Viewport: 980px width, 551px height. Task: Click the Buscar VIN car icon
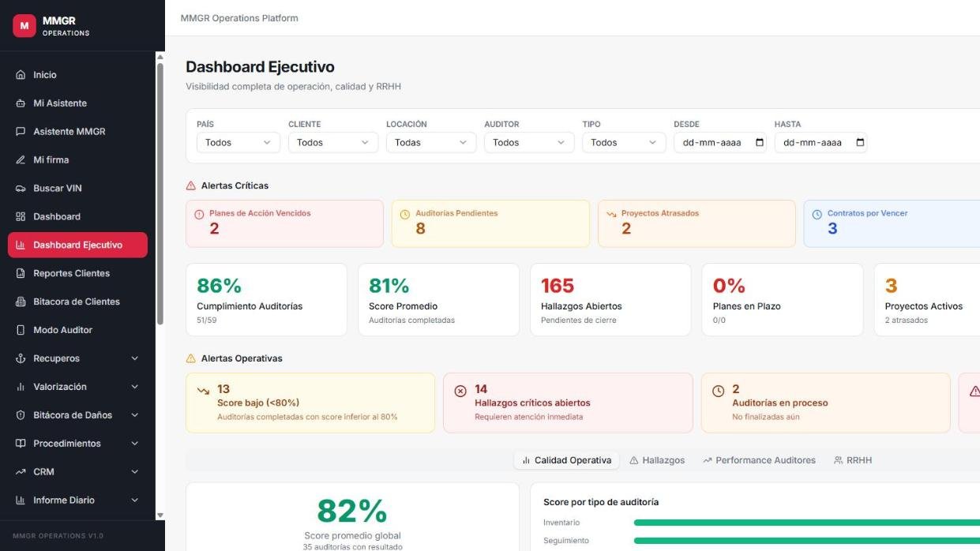pyautogui.click(x=21, y=189)
